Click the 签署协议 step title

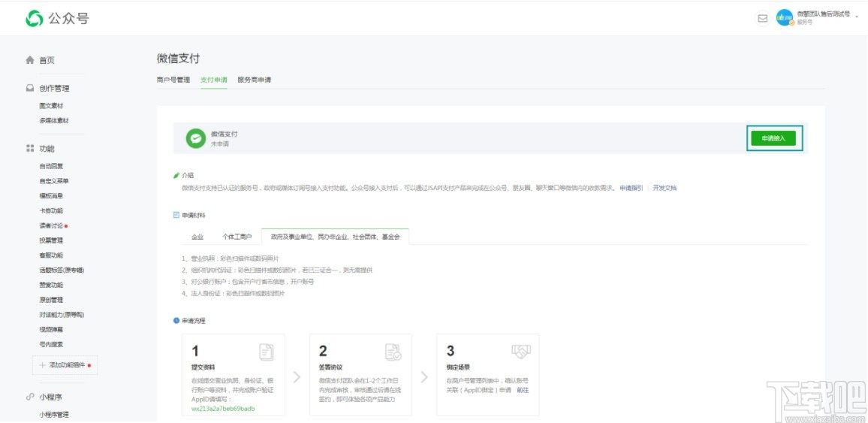pyautogui.click(x=331, y=367)
